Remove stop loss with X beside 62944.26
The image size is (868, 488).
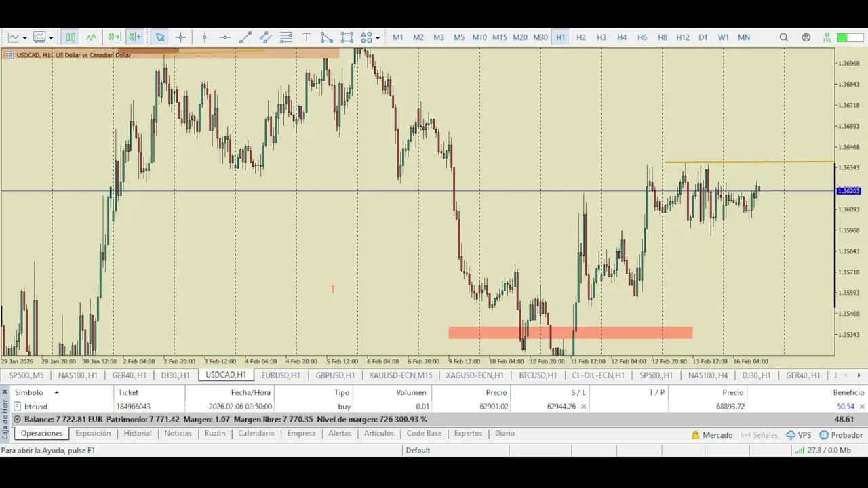(583, 407)
